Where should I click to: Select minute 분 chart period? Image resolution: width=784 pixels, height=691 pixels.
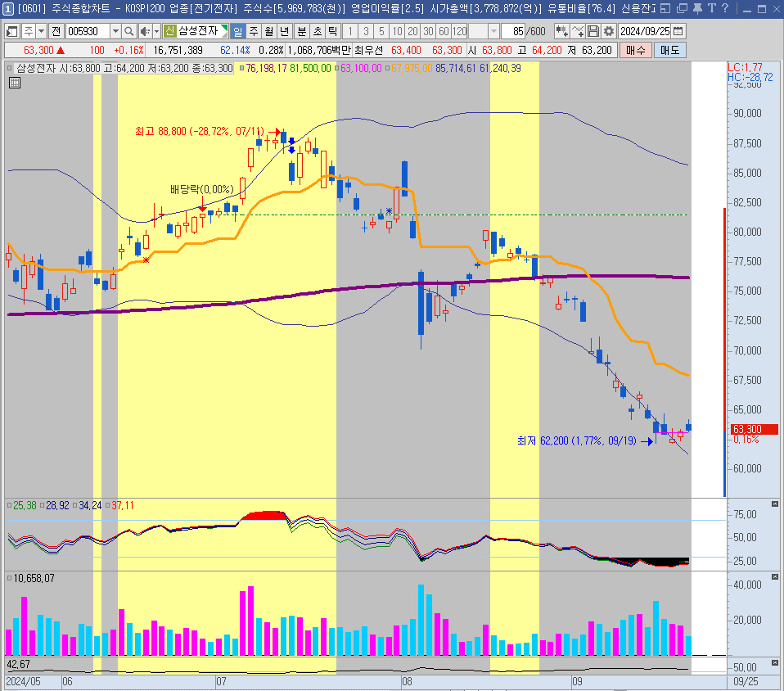(x=302, y=32)
